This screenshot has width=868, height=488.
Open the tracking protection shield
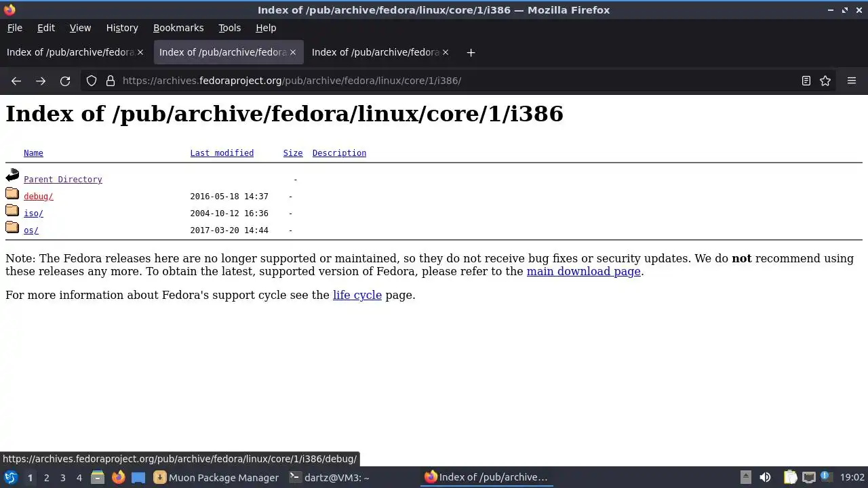point(92,81)
